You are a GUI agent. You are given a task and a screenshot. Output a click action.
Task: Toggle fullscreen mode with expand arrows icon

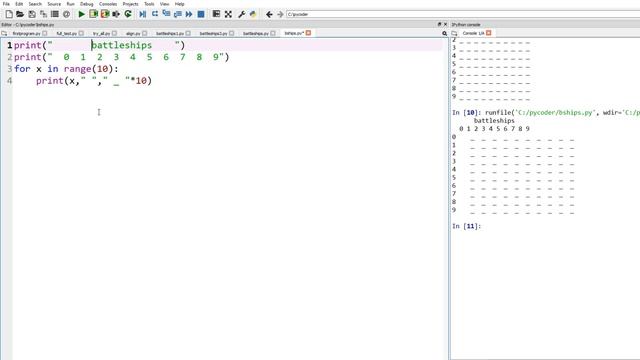click(x=228, y=14)
